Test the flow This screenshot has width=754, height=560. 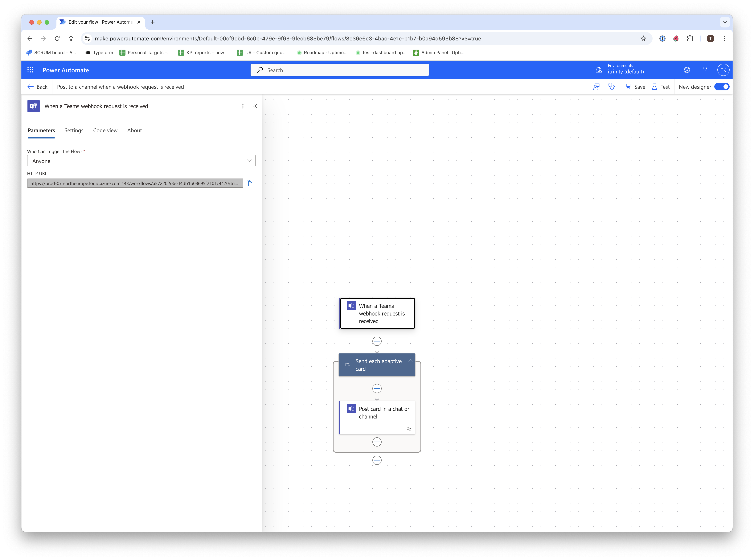(x=661, y=87)
